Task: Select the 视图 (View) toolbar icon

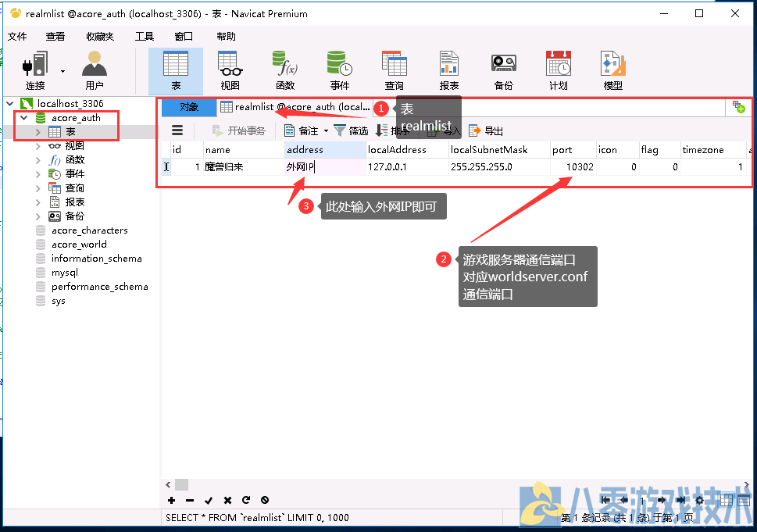Action: click(230, 70)
